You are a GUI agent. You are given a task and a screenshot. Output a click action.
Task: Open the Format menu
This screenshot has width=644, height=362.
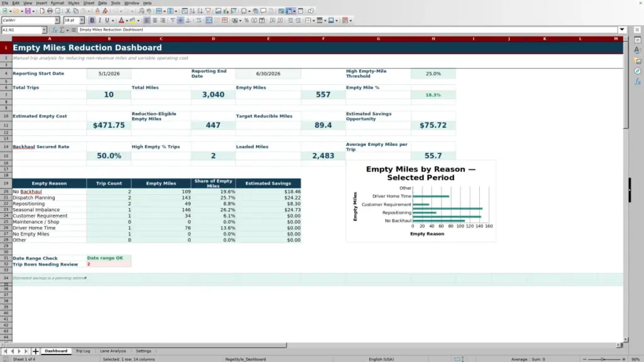pos(57,3)
